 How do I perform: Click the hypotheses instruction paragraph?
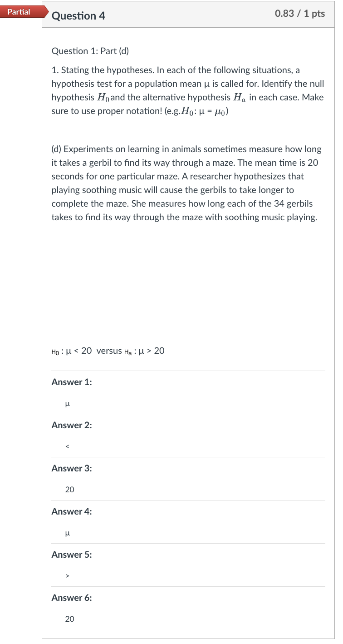pos(187,90)
